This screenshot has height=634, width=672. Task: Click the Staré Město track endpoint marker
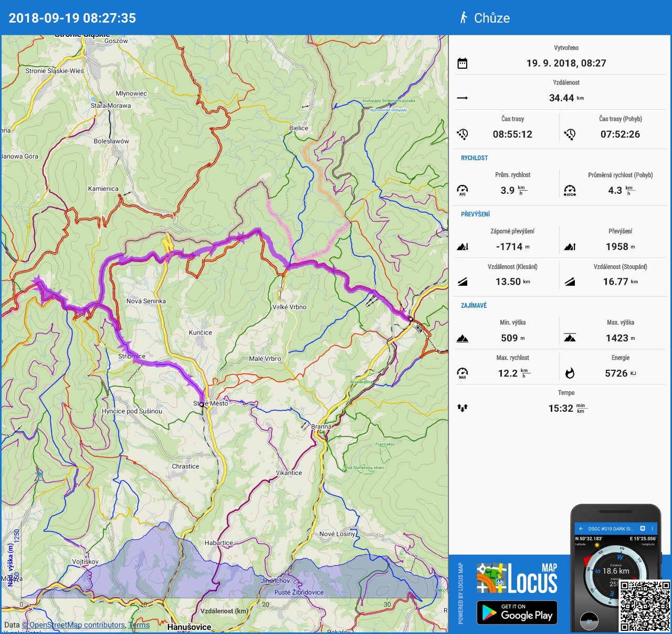click(202, 404)
